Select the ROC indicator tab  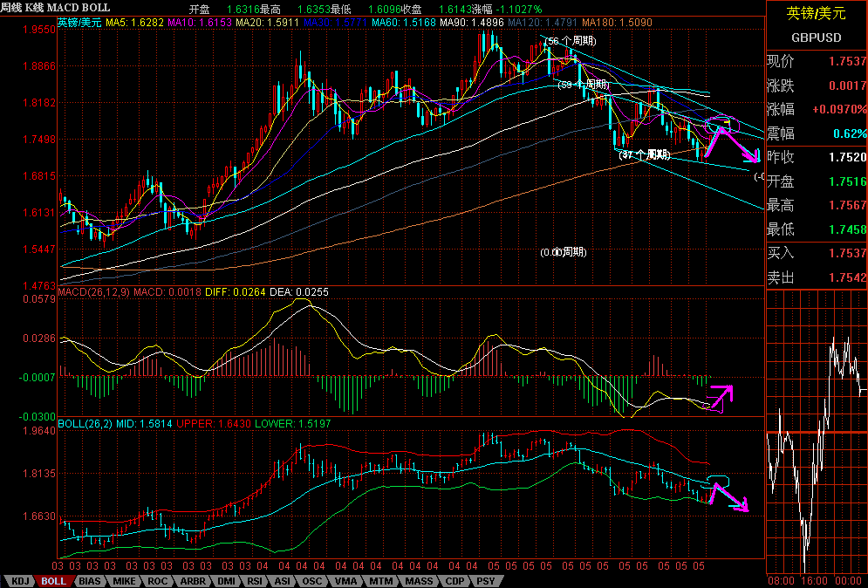click(158, 581)
